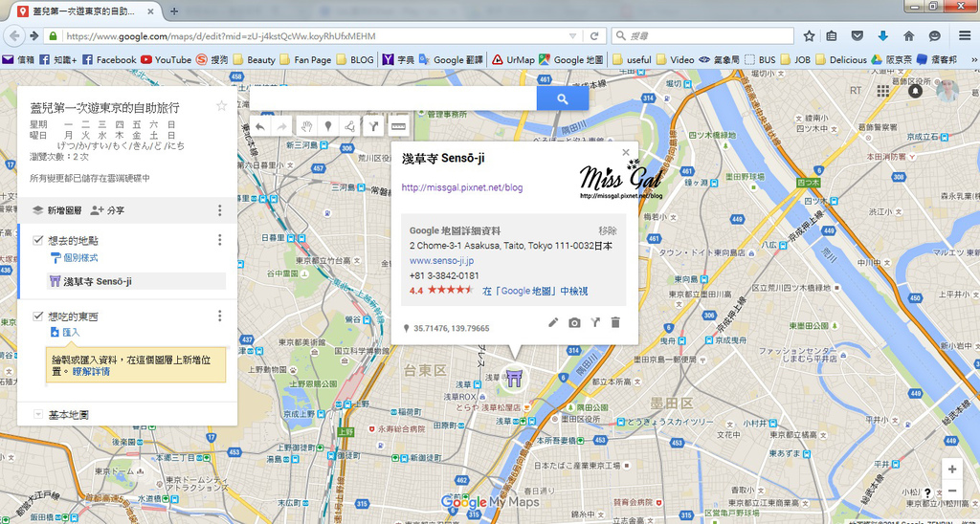Open 想去的地點 layer options menu

point(219,240)
